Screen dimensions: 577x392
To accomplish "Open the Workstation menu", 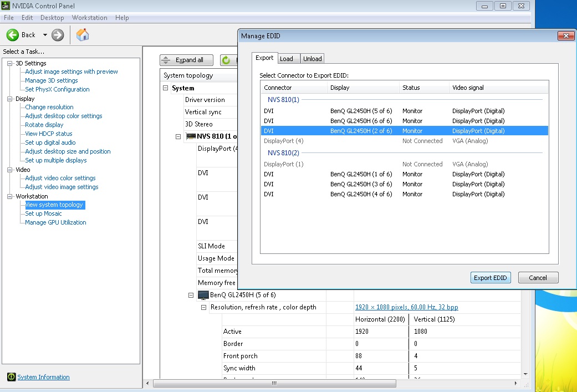I will (89, 18).
